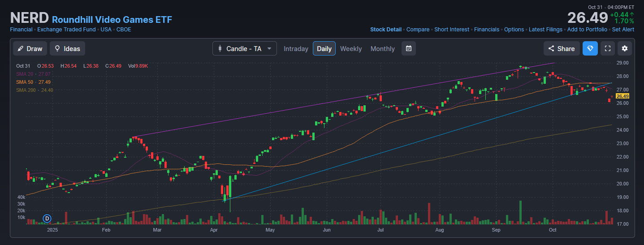Screen dimensions: 644x245
Task: Switch to Weekly timeframe
Action: pyautogui.click(x=351, y=49)
